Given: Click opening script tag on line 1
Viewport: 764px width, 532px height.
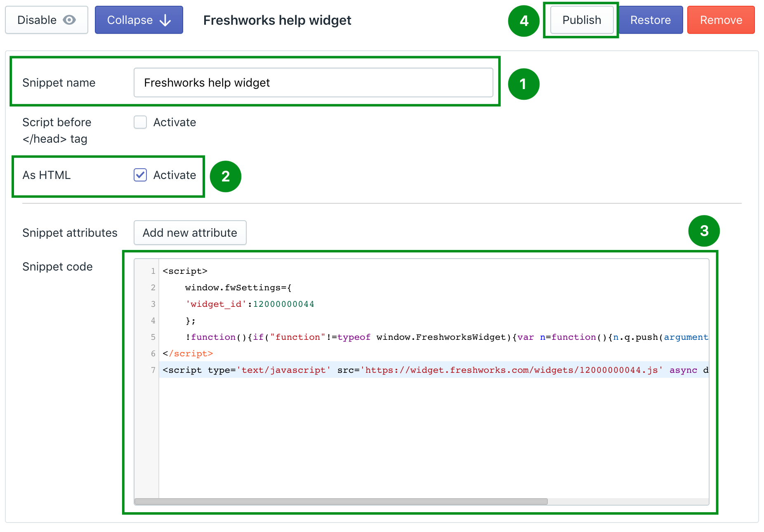Looking at the screenshot, I should pos(185,271).
